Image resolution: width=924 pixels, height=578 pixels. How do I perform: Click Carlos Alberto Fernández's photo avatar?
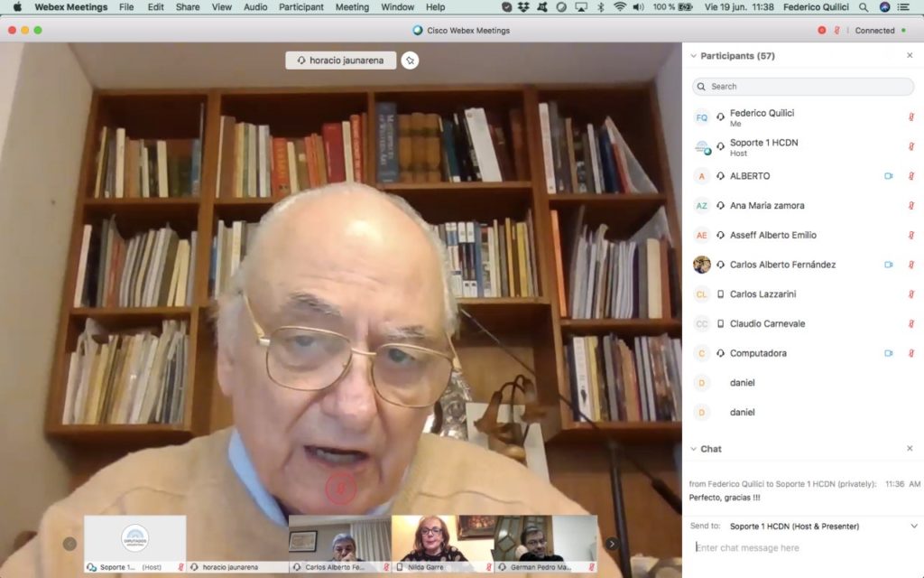coord(701,265)
